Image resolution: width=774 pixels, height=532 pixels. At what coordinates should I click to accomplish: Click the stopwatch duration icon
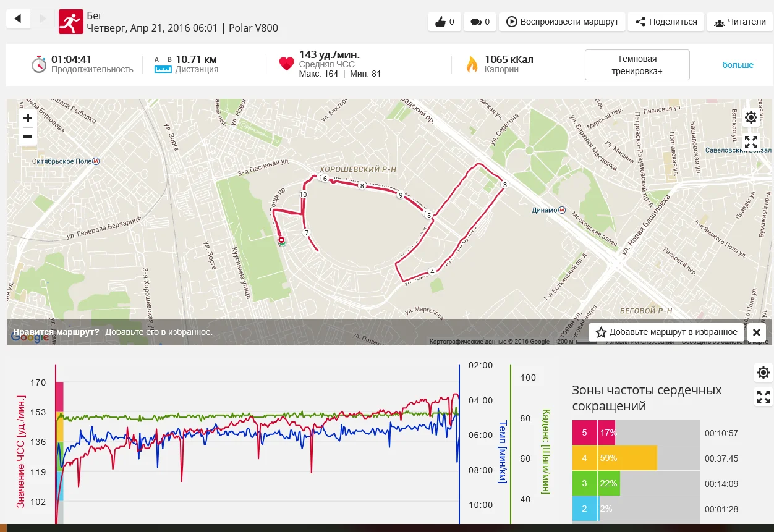[39, 64]
